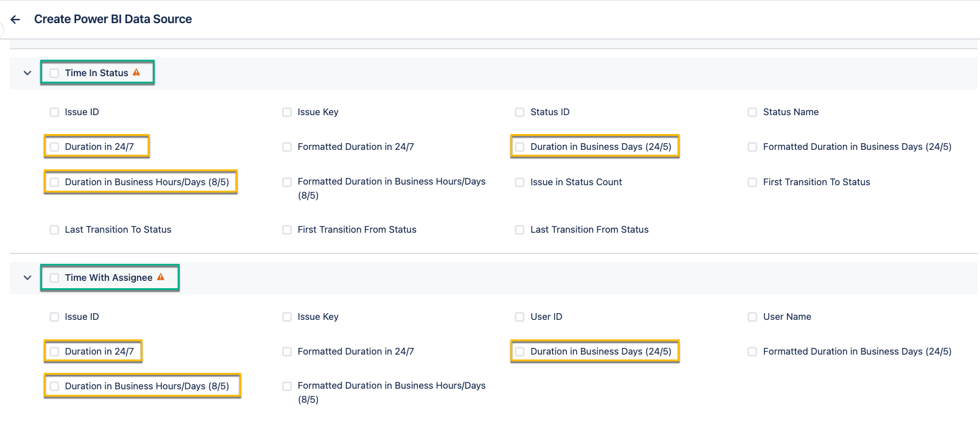Viewport: 980px width, 421px height.
Task: Tick Duration in Business Hours/Days (8/5) under Time With Assignee
Action: point(54,386)
